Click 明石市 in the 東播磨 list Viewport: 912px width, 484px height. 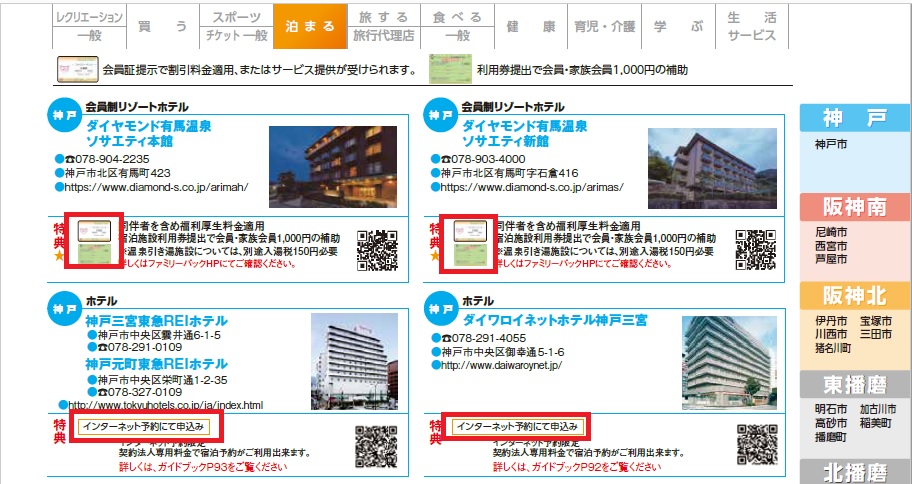coord(831,409)
